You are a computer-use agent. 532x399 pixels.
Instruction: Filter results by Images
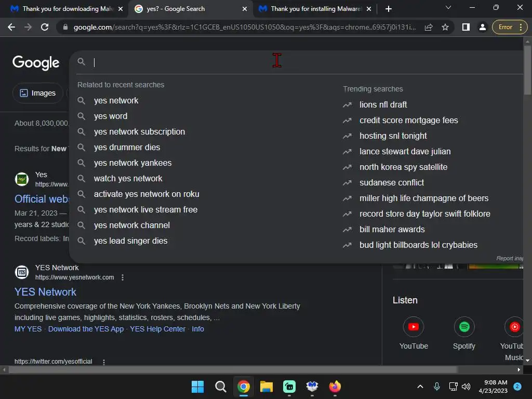(37, 93)
